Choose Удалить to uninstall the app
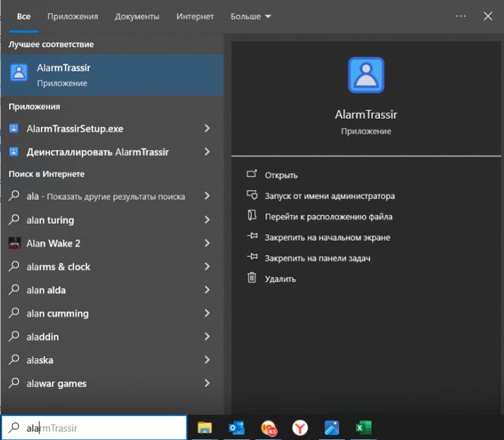504x440 pixels. pos(280,279)
